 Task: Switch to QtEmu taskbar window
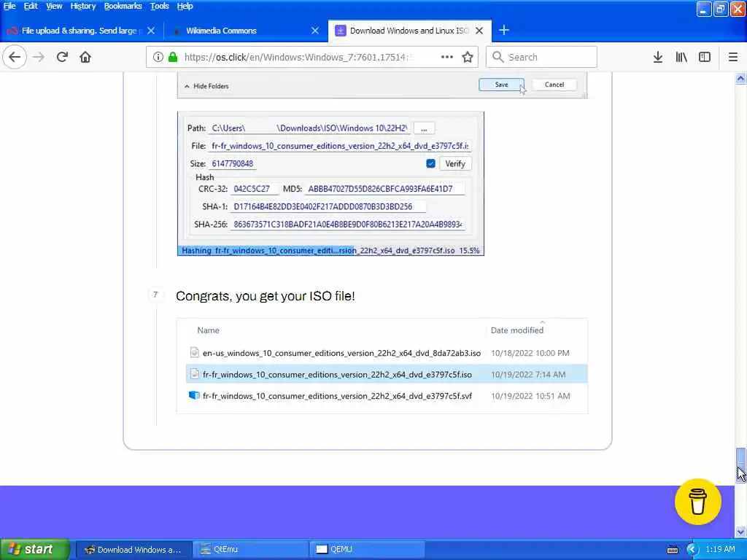coord(251,550)
